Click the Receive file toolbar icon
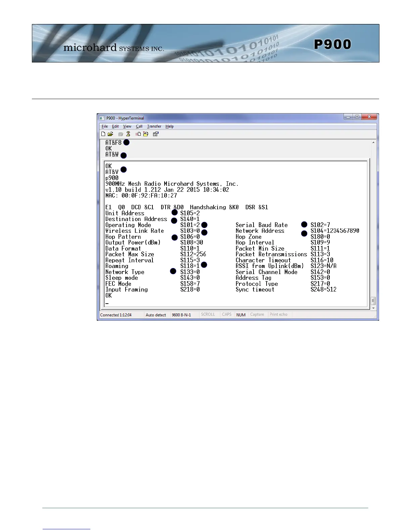Screen dimensions: 411x532 tap(146, 134)
